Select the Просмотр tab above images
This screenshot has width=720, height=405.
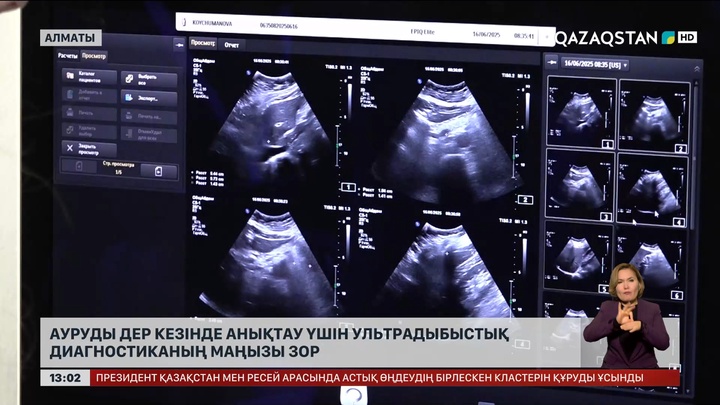(203, 45)
